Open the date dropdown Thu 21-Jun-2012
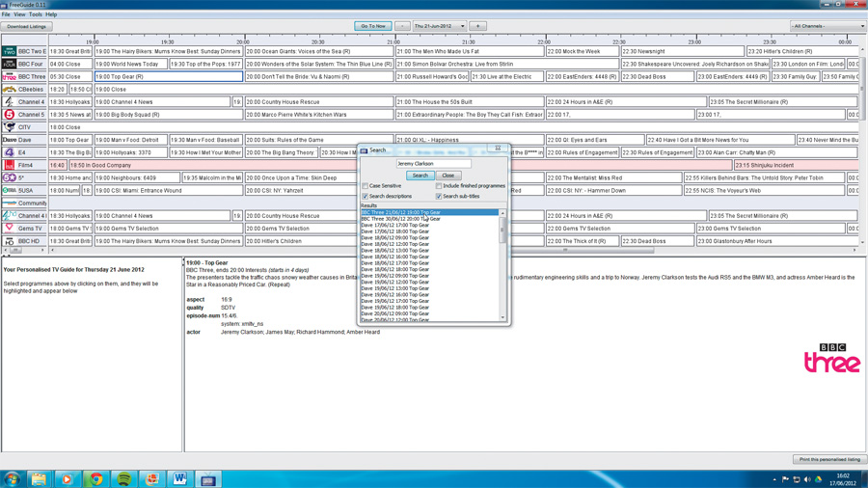868x488 pixels. pyautogui.click(x=440, y=26)
